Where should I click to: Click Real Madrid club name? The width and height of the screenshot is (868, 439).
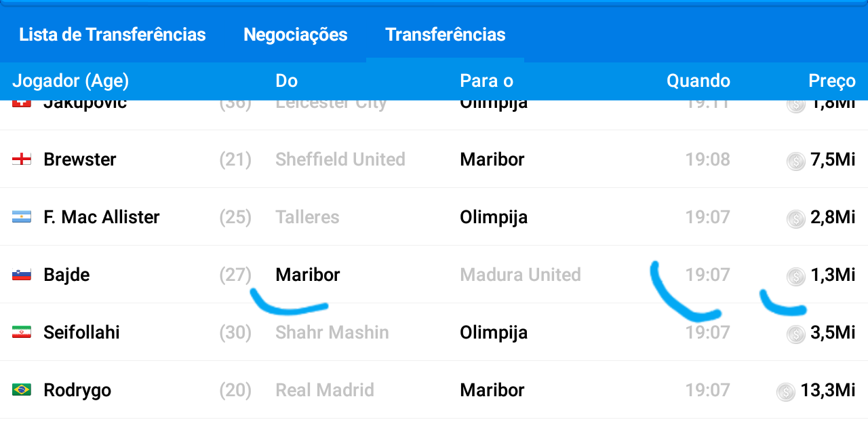point(325,390)
